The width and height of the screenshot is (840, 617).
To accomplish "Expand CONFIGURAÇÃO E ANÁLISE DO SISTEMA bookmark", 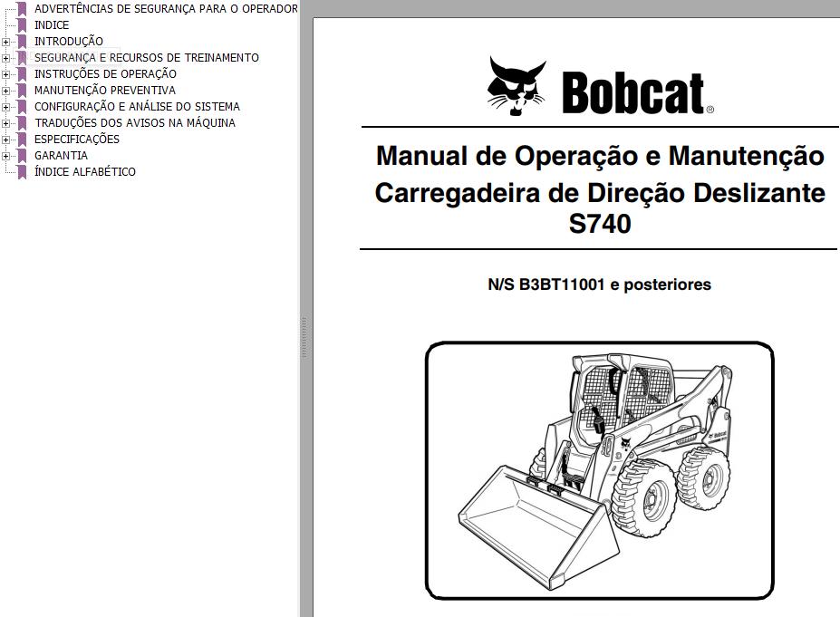I will pyautogui.click(x=5, y=107).
